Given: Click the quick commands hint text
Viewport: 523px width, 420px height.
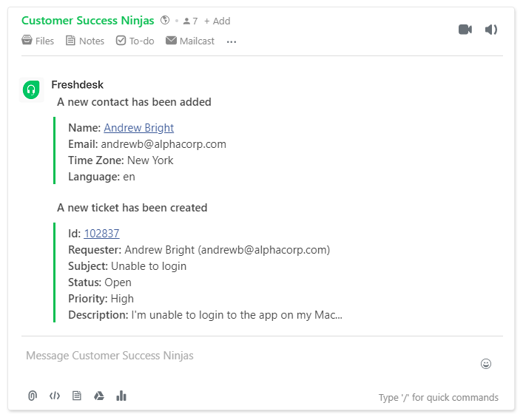Looking at the screenshot, I should tap(438, 397).
